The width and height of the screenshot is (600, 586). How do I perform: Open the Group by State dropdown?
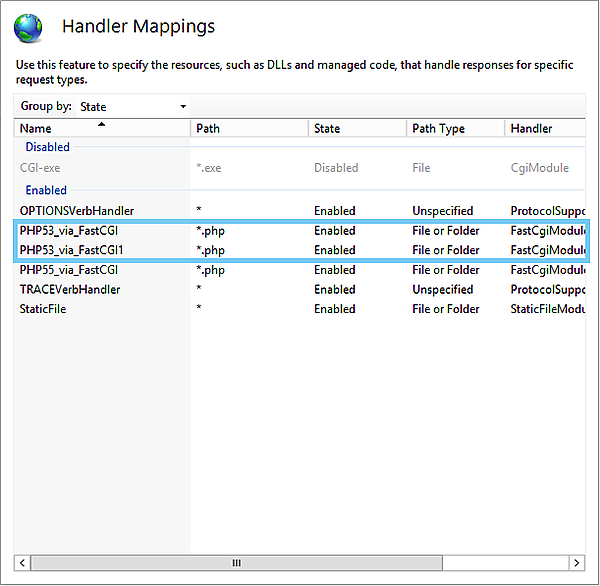(x=132, y=106)
